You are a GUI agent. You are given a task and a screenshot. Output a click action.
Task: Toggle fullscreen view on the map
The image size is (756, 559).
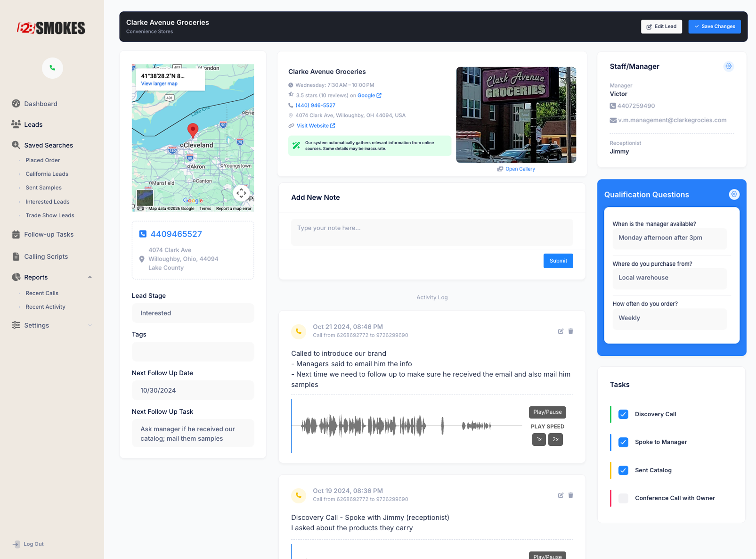tap(241, 193)
